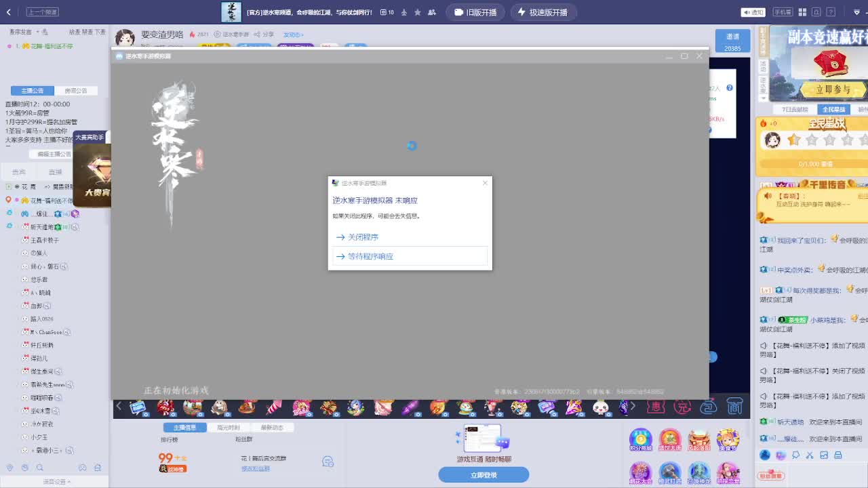Screen dimensions: 868x488
Task: Select the 主播公告 announcement tab
Action: (x=32, y=91)
